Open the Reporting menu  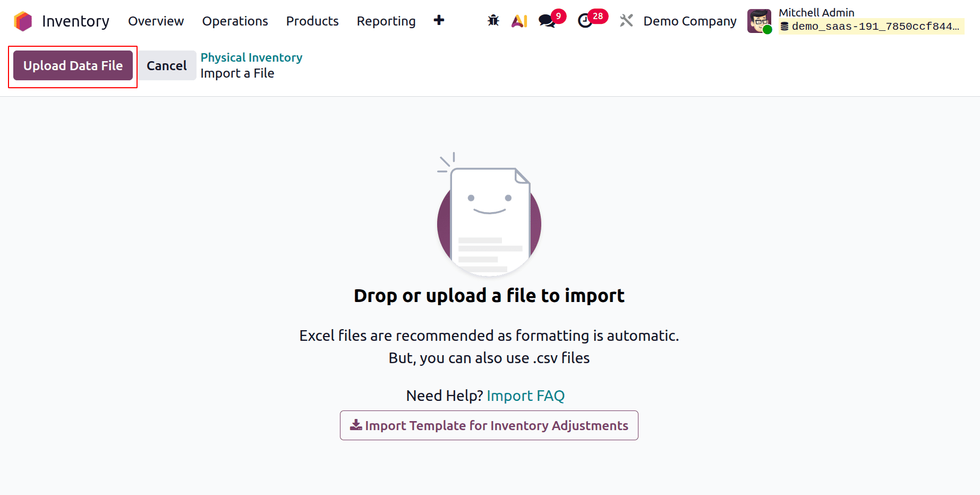[386, 21]
